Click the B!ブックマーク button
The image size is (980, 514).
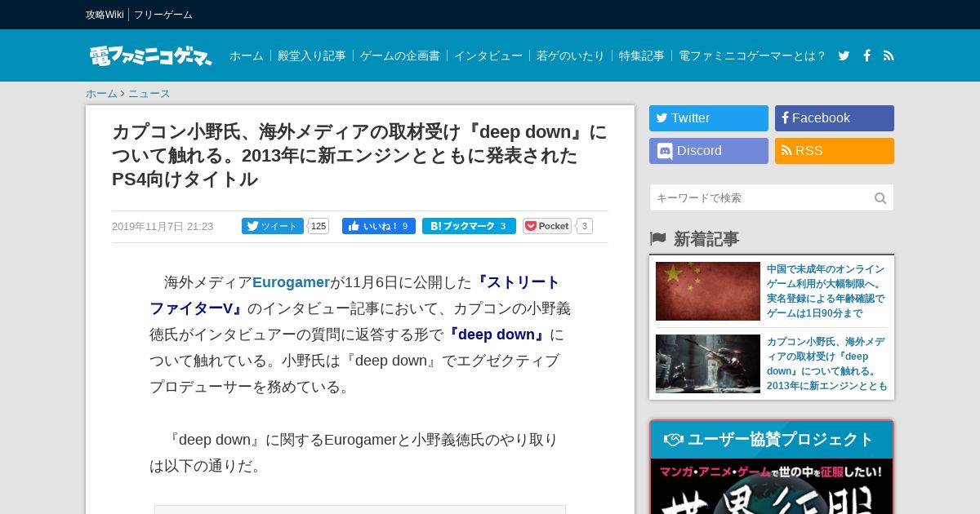point(469,226)
